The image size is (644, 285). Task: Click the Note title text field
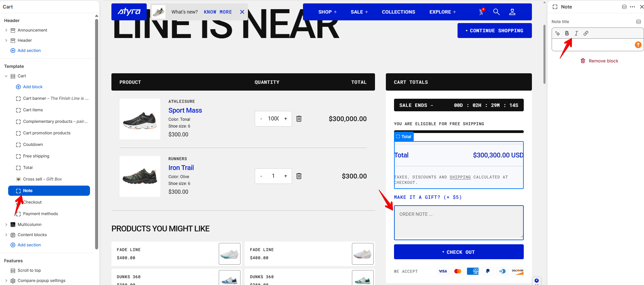(x=593, y=45)
